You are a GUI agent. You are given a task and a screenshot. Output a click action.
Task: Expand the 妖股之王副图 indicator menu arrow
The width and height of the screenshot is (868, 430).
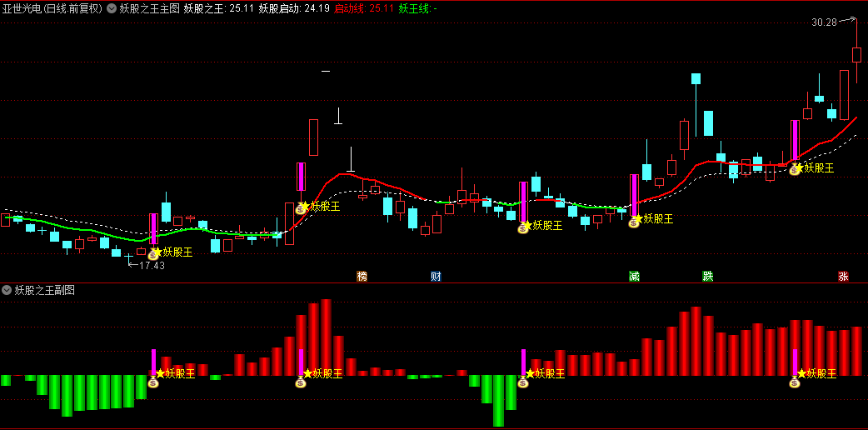coord(7,290)
